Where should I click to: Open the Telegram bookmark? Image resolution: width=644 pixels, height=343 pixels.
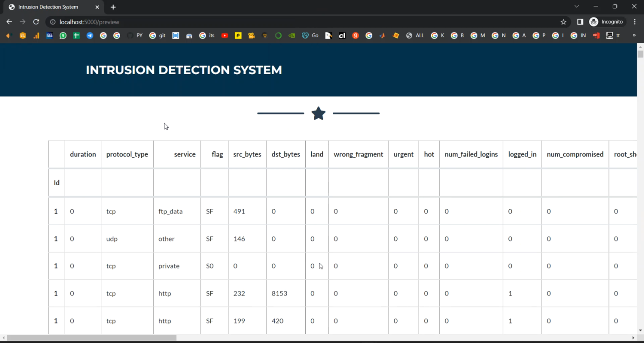click(89, 35)
